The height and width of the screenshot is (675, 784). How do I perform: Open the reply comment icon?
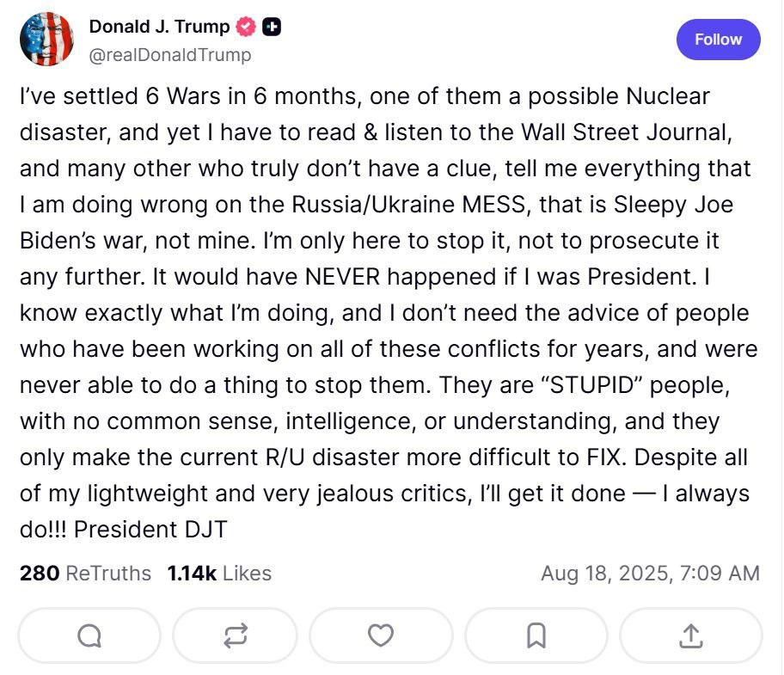(89, 635)
